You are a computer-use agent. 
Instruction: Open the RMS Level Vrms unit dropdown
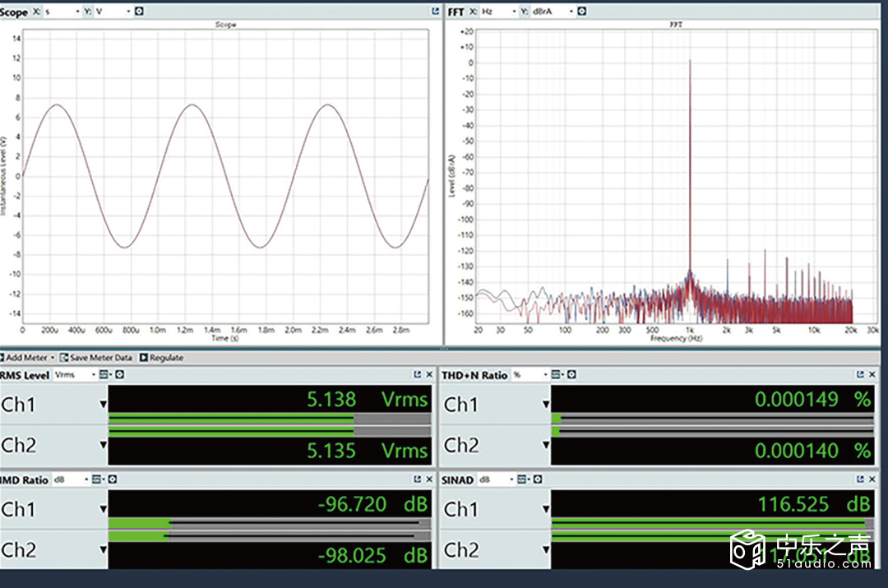pyautogui.click(x=91, y=375)
